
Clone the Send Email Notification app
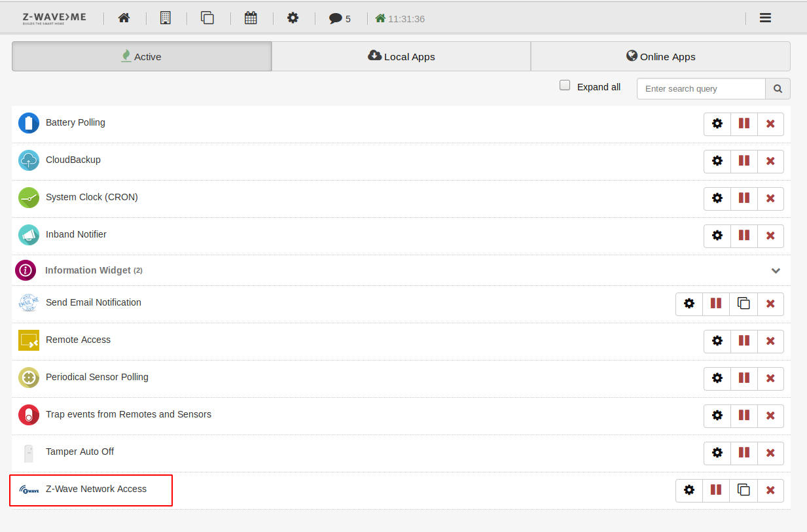coord(744,304)
